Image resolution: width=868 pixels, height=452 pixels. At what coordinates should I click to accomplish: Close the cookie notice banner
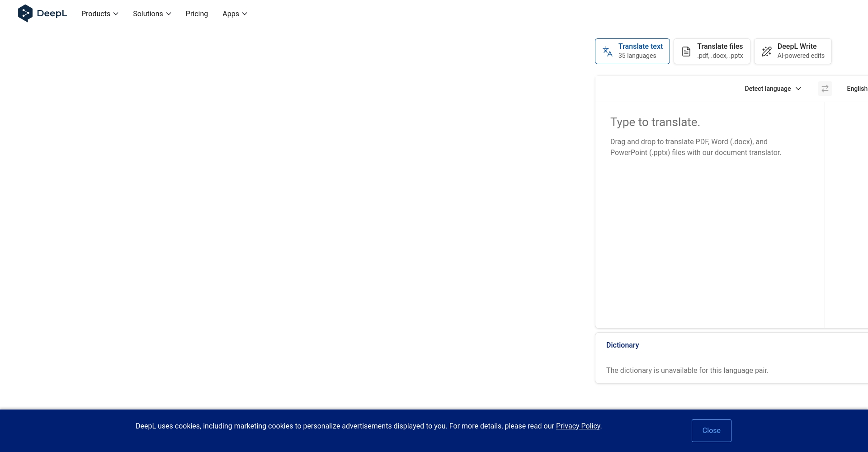pos(711,431)
